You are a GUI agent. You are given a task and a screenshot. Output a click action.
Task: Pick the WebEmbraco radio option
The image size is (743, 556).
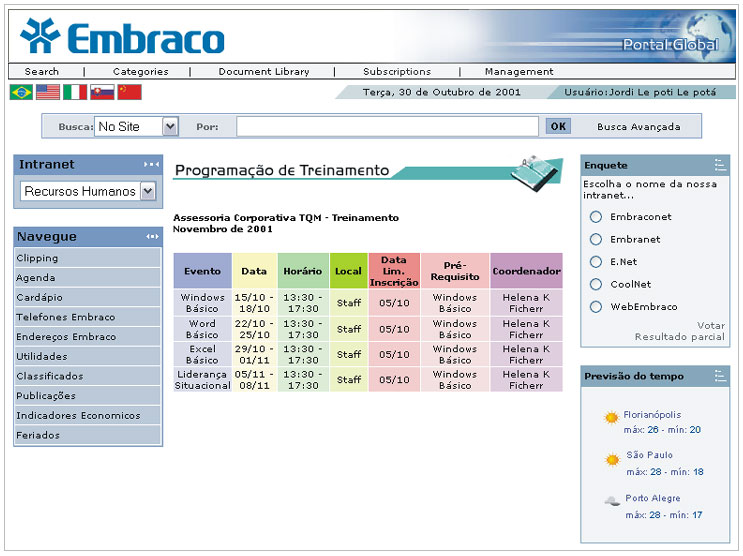click(x=596, y=307)
